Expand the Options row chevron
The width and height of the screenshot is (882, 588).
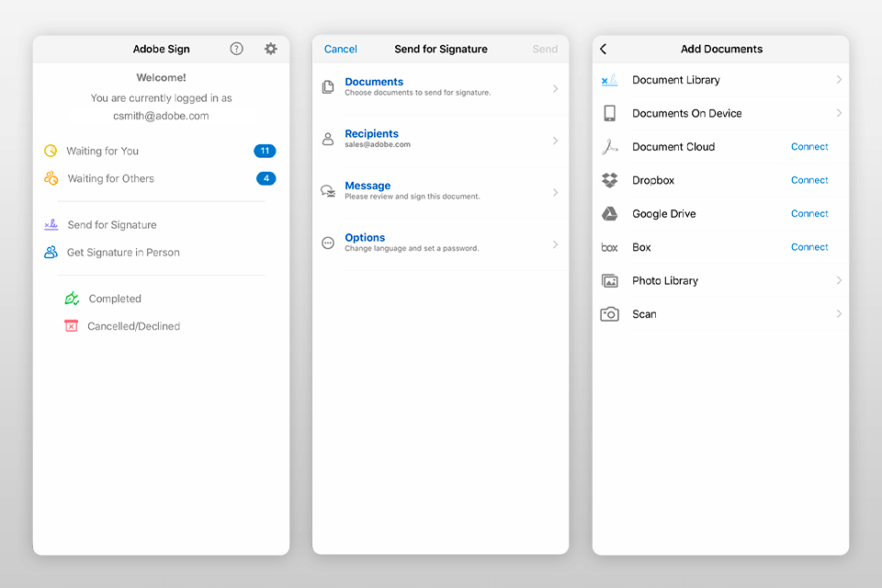click(x=555, y=244)
